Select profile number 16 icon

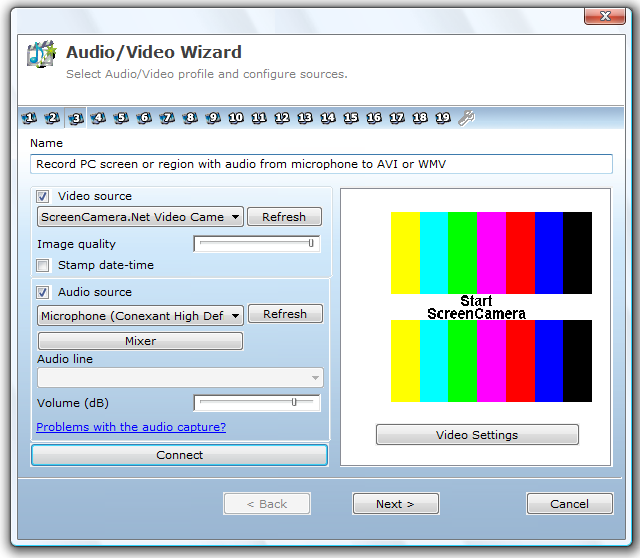(x=374, y=118)
